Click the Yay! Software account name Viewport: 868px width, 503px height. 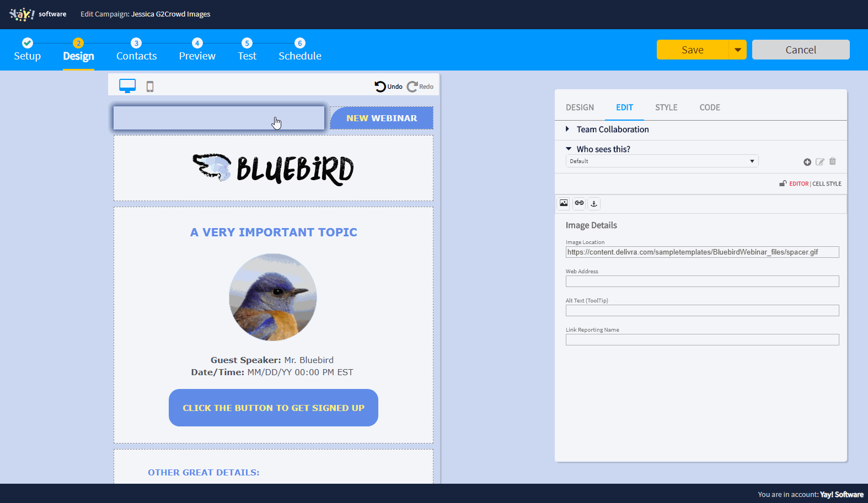click(x=842, y=495)
